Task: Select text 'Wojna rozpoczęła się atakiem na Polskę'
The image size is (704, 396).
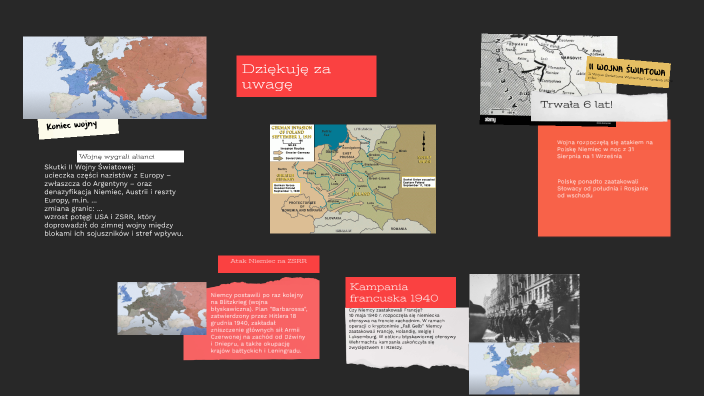Action: (x=604, y=149)
